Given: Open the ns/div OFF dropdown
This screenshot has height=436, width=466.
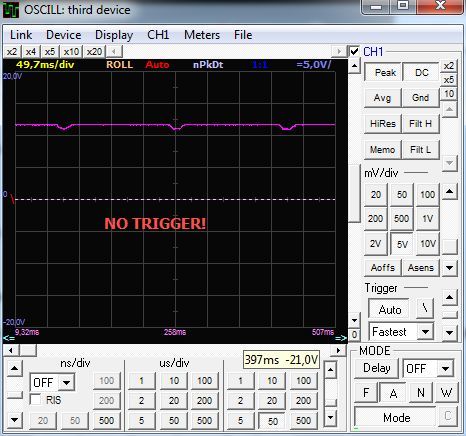Looking at the screenshot, I should pyautogui.click(x=66, y=382).
